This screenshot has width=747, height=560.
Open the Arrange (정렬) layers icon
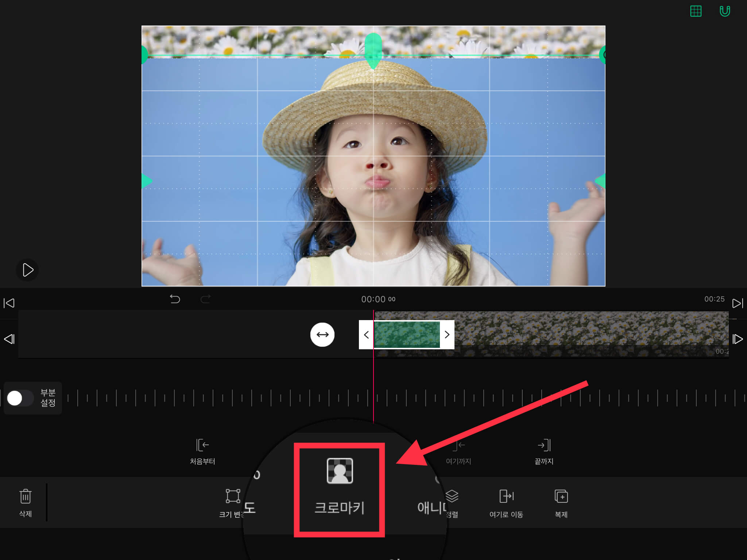(x=452, y=497)
